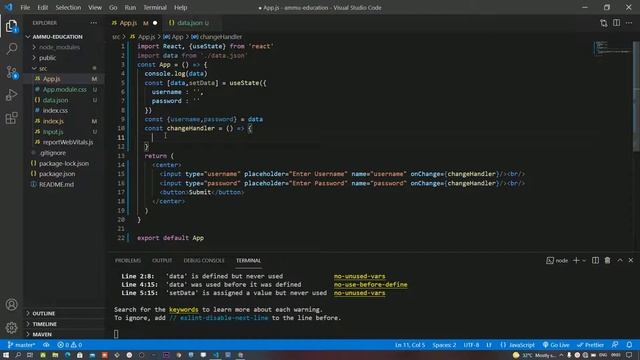This screenshot has width=640, height=360.
Task: Open editor more actions ellipsis
Action: (x=629, y=23)
